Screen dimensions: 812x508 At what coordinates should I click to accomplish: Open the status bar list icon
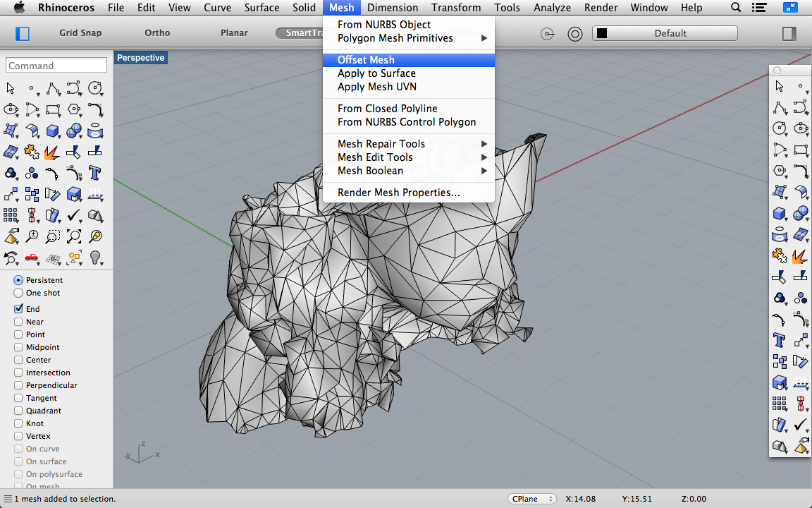7,500
